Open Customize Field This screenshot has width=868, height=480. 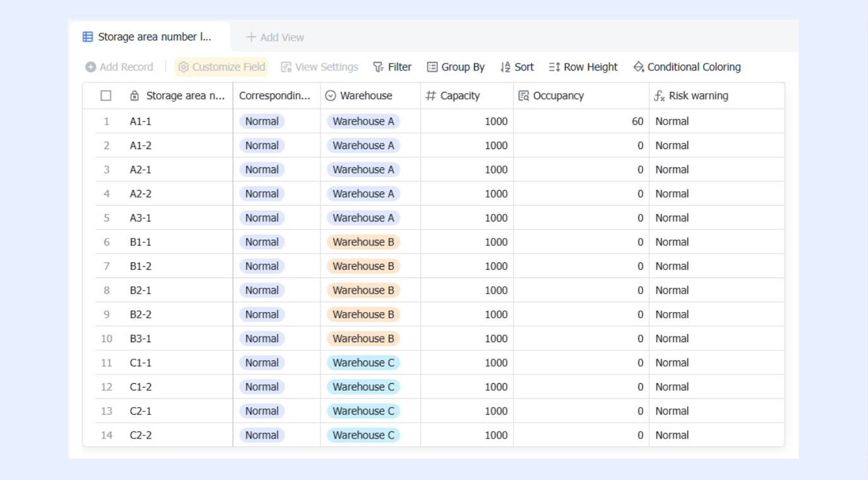222,67
